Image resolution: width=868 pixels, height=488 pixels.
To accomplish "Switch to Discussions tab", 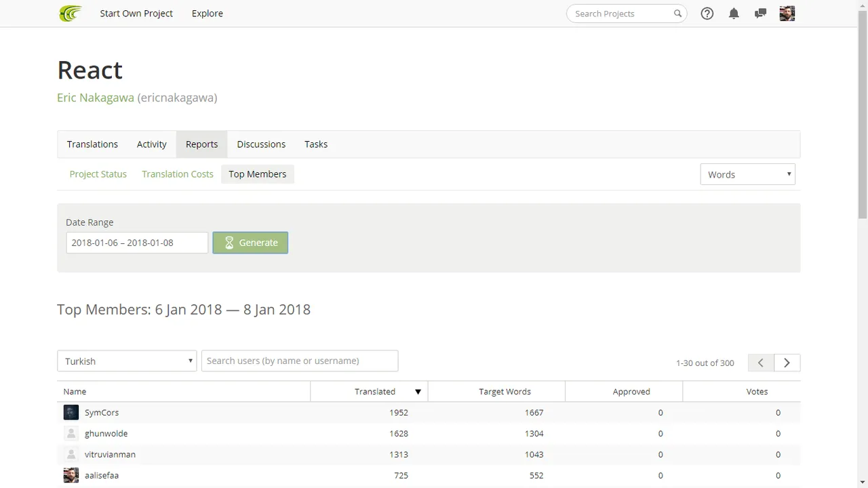I will click(x=261, y=144).
